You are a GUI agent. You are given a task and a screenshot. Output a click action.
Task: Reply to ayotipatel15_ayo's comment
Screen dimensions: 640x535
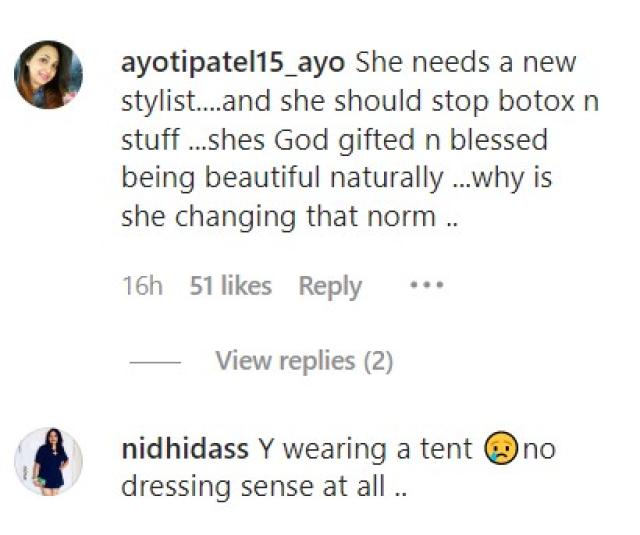[x=330, y=286]
